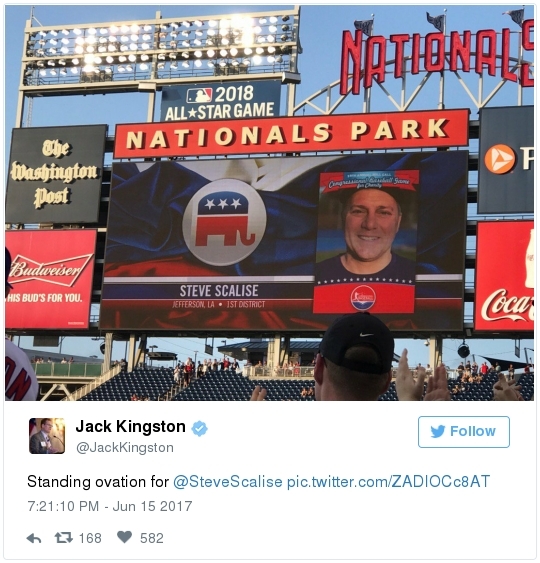The width and height of the screenshot is (540, 563).
Task: Click the Steve Scalise name on scoreboard
Action: pos(219,290)
